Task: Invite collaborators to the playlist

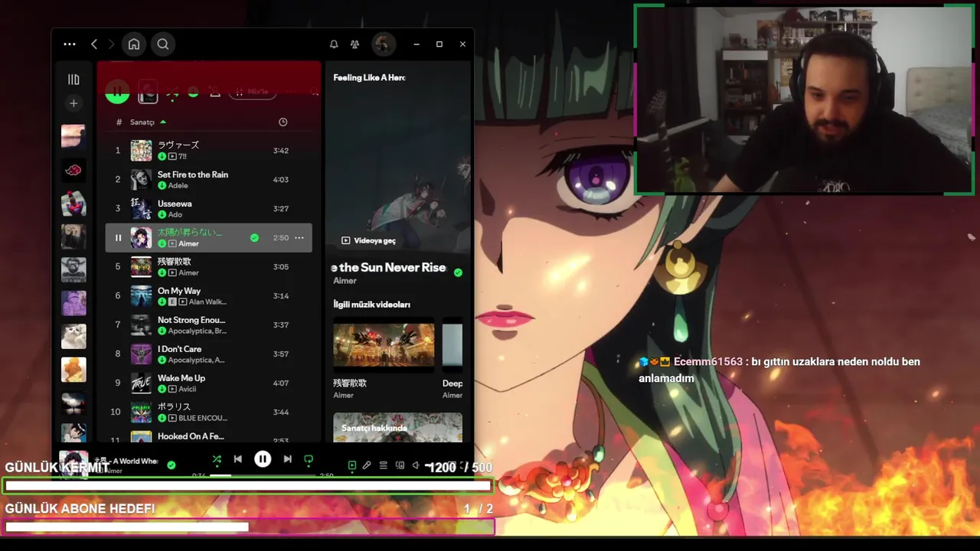Action: point(215,92)
